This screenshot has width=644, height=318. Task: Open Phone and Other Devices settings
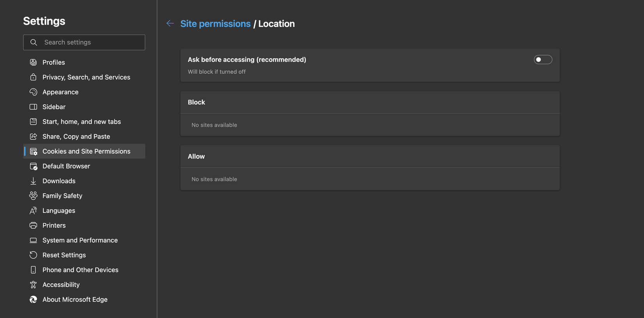80,270
